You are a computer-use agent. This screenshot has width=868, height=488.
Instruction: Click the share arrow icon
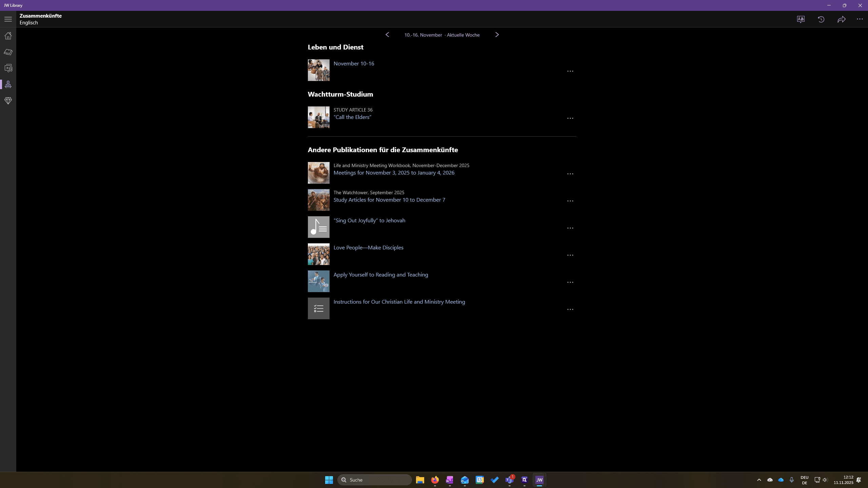[x=842, y=19]
